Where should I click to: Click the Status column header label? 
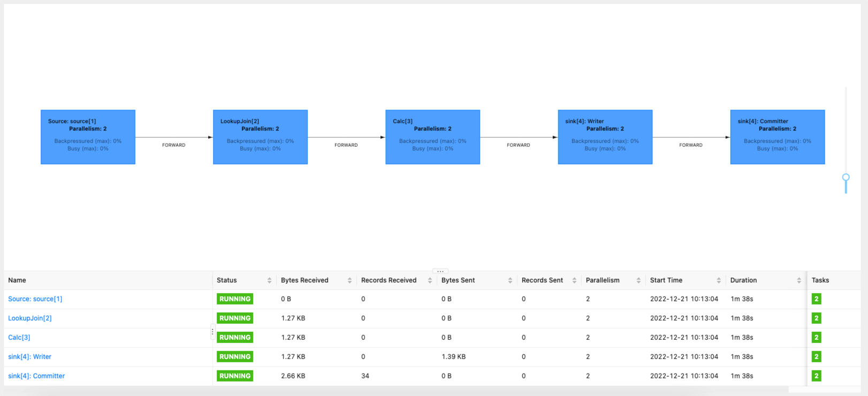point(227,280)
